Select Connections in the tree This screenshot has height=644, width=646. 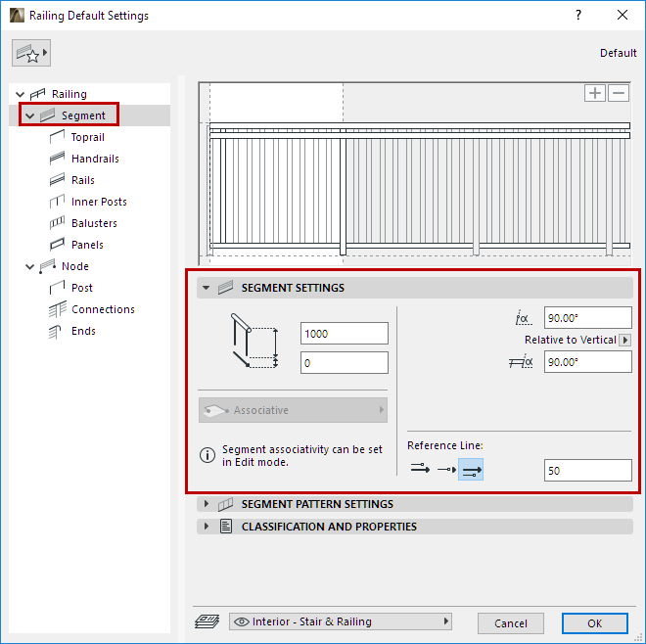point(103,309)
